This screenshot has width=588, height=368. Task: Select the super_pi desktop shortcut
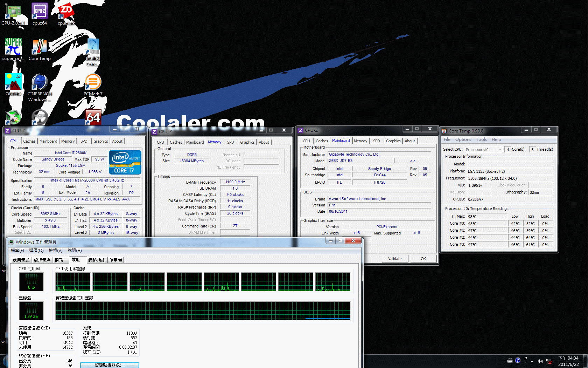(x=13, y=49)
